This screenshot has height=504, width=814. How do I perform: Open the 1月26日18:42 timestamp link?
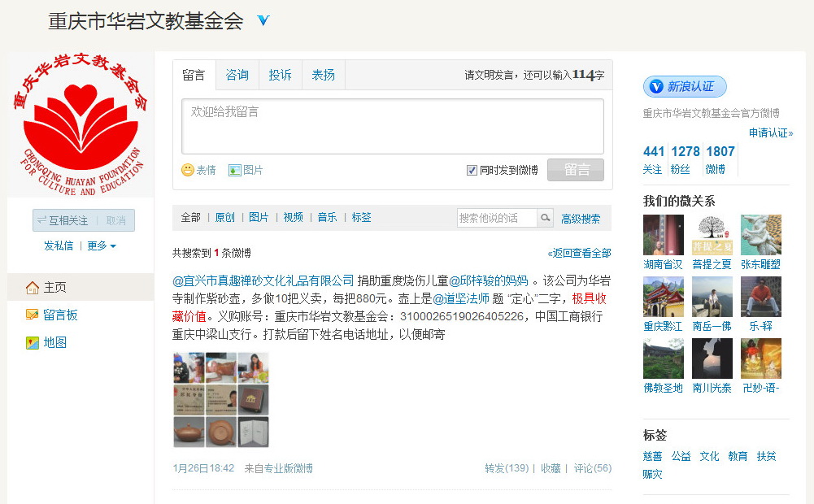203,468
